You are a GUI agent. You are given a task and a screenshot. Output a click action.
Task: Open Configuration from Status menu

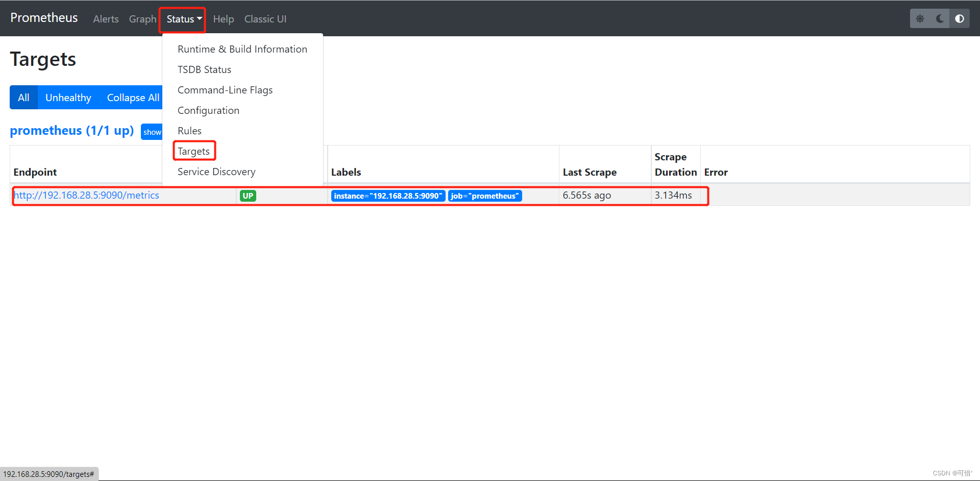[x=242, y=110]
